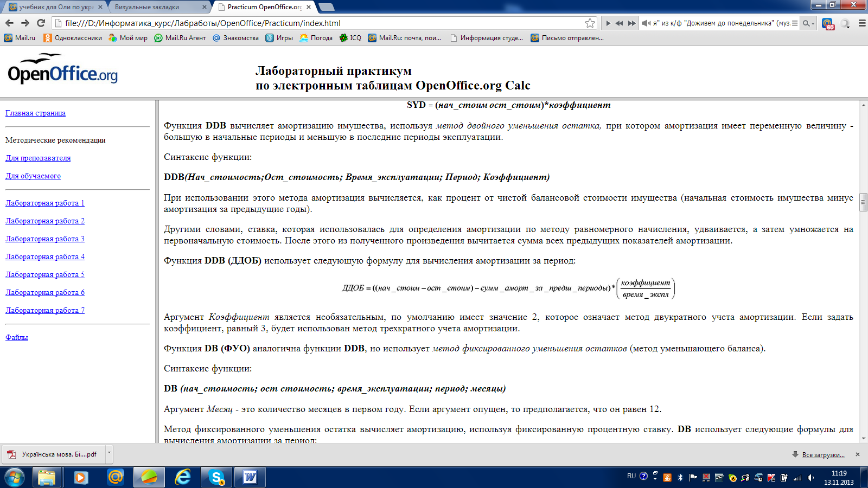Click the page scrollbar down arrow
This screenshot has height=488, width=868.
(x=863, y=438)
